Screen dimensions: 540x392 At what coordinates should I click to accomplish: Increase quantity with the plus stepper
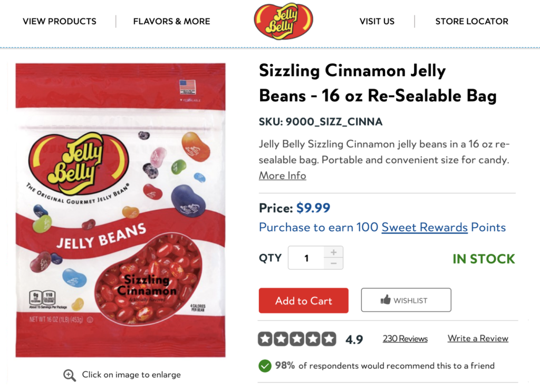[x=333, y=252]
